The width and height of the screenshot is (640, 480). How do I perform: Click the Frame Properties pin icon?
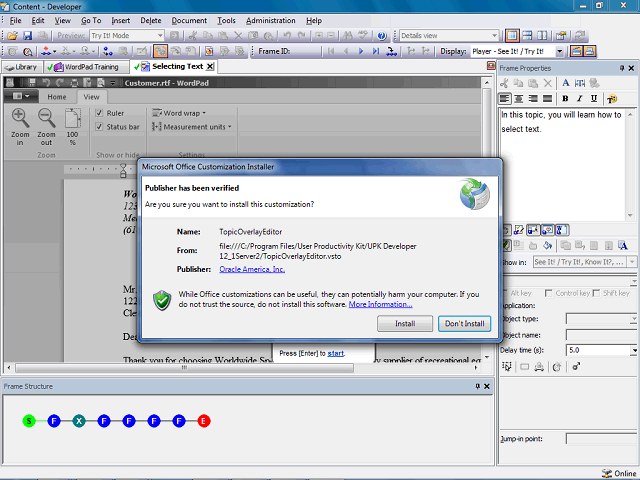tap(622, 68)
